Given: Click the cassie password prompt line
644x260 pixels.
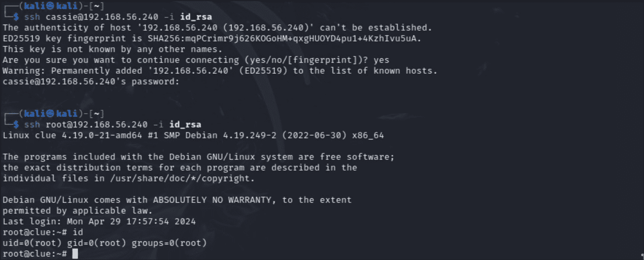Looking at the screenshot, I should click(x=91, y=81).
